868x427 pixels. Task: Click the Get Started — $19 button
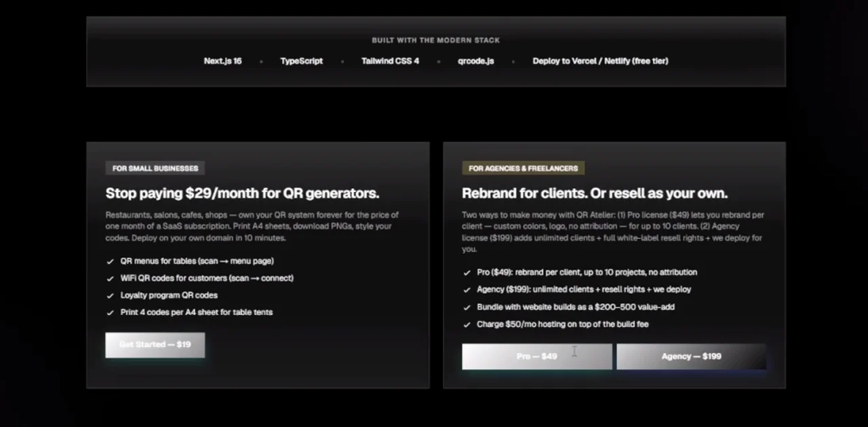pyautogui.click(x=155, y=345)
